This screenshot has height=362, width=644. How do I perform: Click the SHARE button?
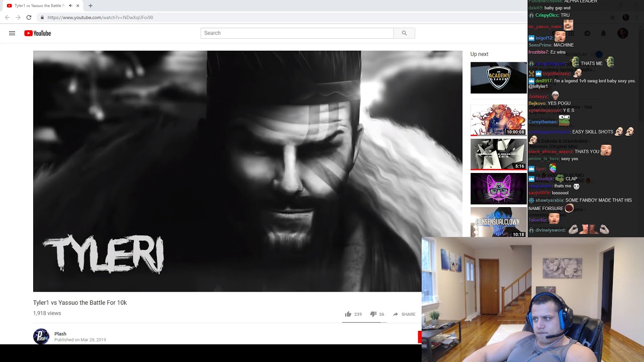pos(404,314)
